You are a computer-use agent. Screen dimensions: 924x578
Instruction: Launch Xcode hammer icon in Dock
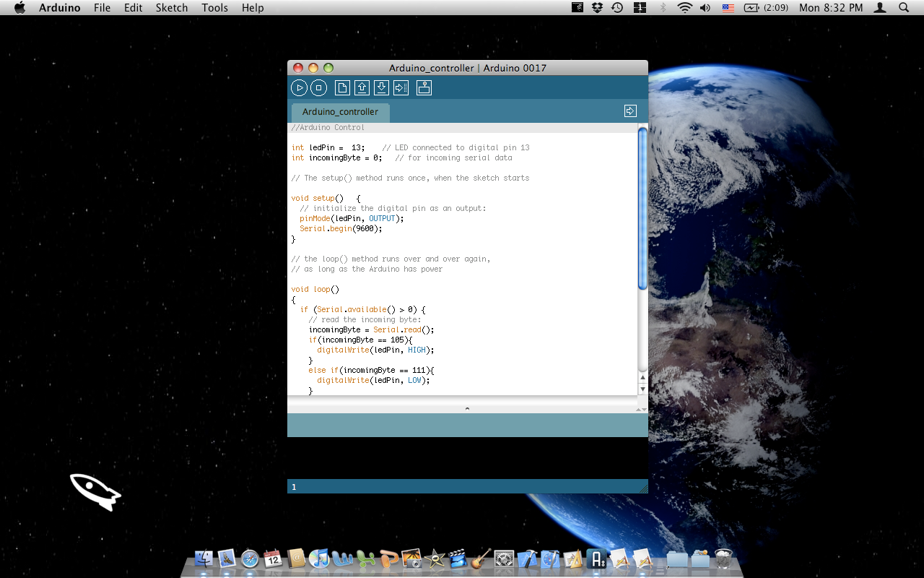pos(527,558)
